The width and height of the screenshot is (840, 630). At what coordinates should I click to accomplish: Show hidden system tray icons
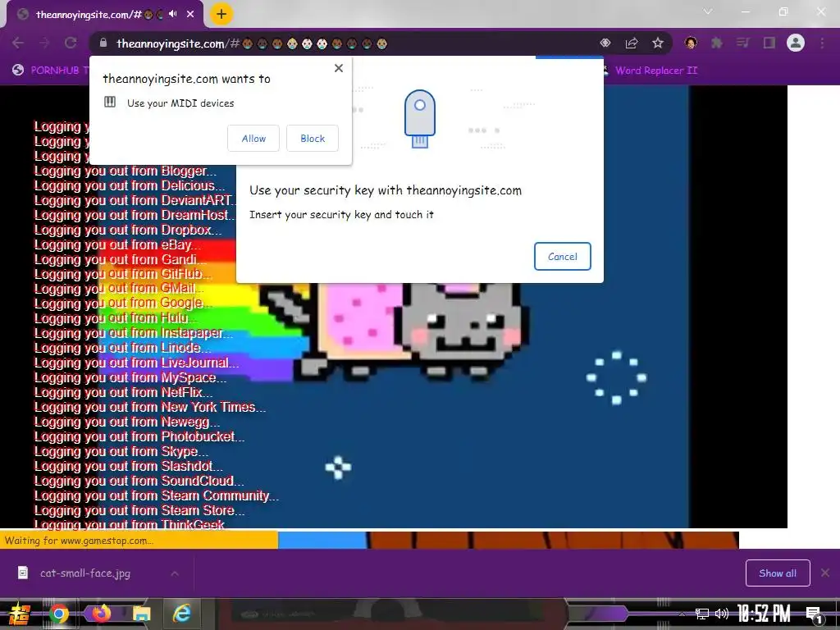coord(682,614)
